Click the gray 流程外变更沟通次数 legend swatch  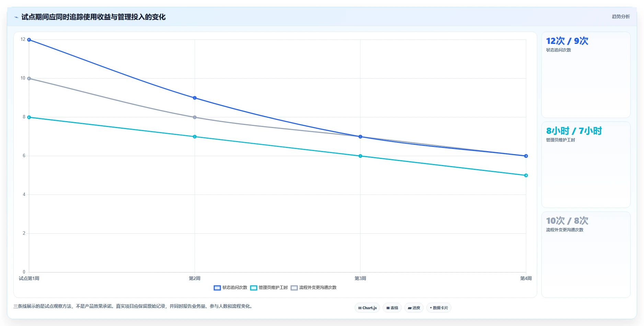(x=294, y=288)
